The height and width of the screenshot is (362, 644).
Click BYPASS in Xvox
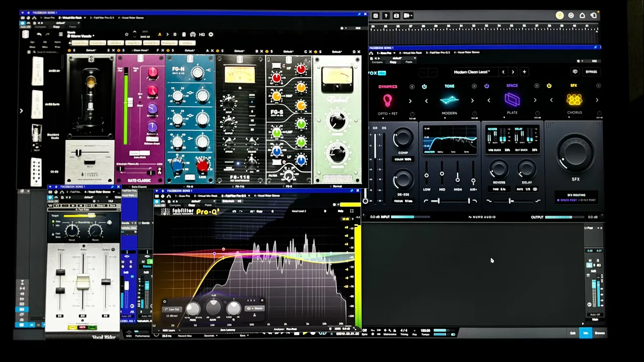click(x=591, y=71)
